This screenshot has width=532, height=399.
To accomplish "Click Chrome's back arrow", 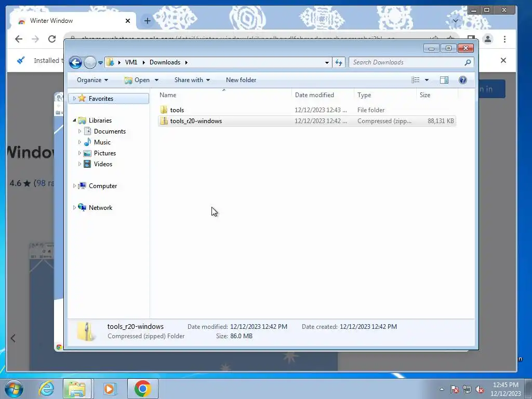I will 19,39.
